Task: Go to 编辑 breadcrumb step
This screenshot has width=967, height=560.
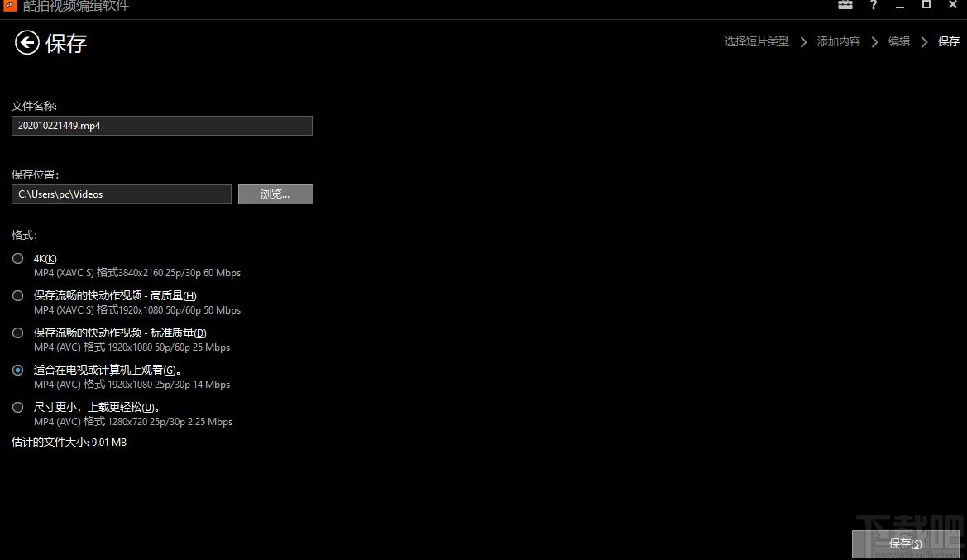Action: (898, 41)
